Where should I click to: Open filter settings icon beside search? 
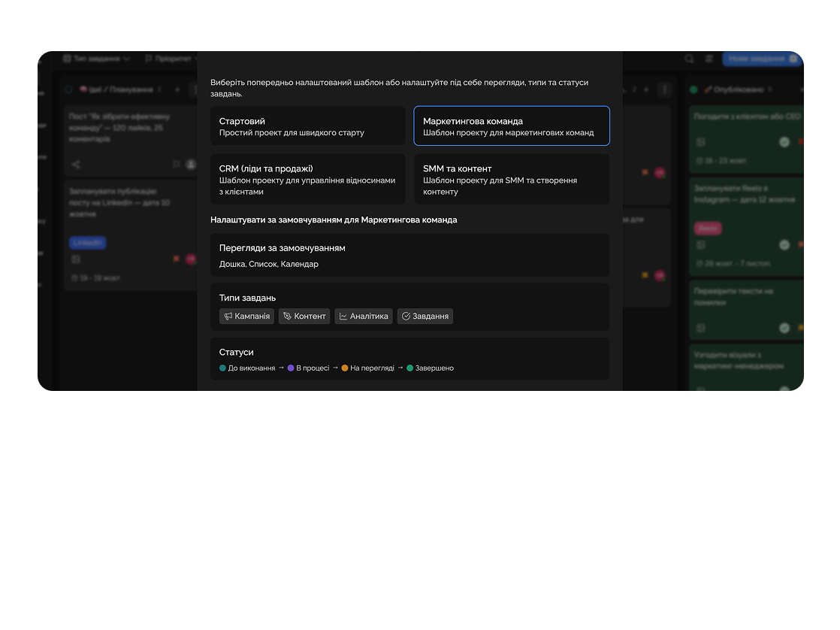click(x=709, y=59)
